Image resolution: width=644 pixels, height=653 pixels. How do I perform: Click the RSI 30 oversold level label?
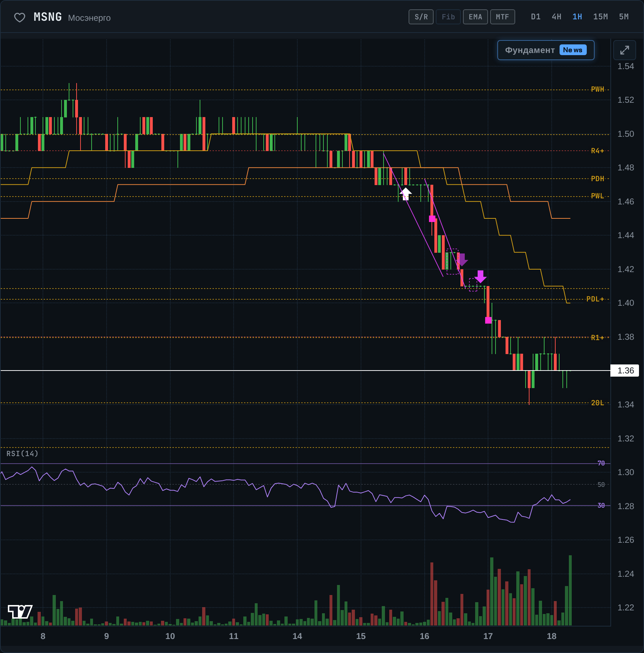coord(601,506)
